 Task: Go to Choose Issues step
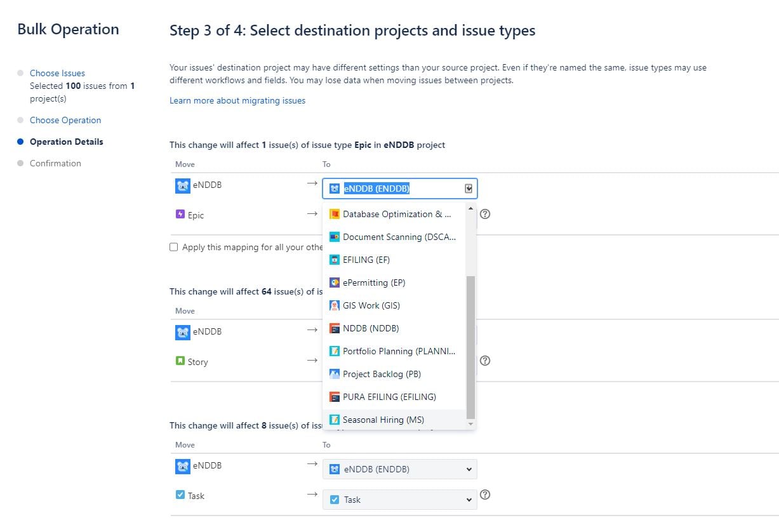click(x=57, y=73)
